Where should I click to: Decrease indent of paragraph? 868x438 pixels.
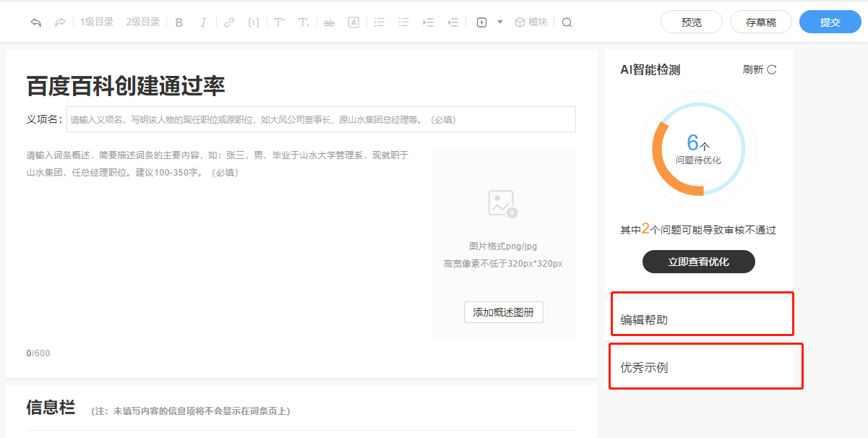click(453, 22)
